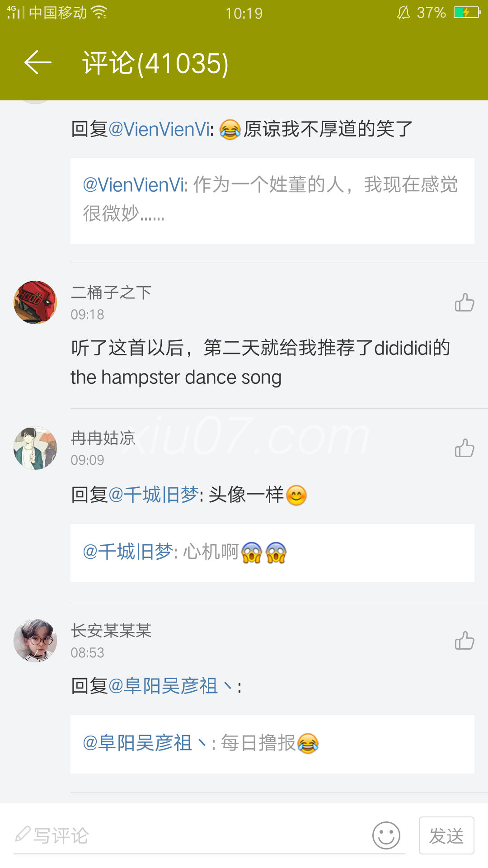This screenshot has height=868, width=488.
Task: Like the comment by 长安某某某
Action: (465, 641)
